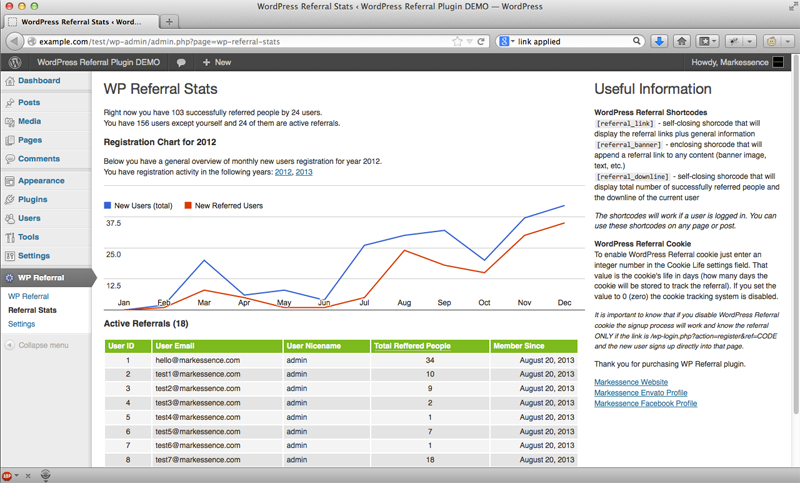Click the status bar globe microphone icon

[x=45, y=475]
